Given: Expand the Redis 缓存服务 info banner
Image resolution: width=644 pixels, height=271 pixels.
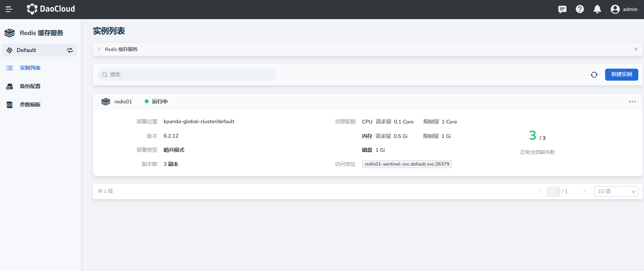Looking at the screenshot, I should coord(99,49).
